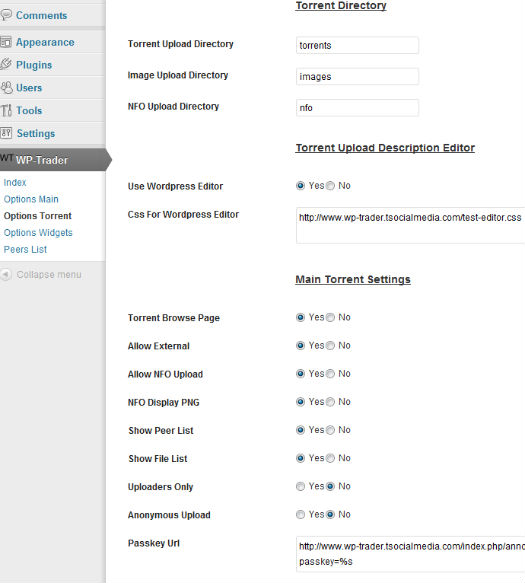The image size is (525, 583).
Task: Click the Appearance menu icon
Action: pyautogui.click(x=6, y=42)
